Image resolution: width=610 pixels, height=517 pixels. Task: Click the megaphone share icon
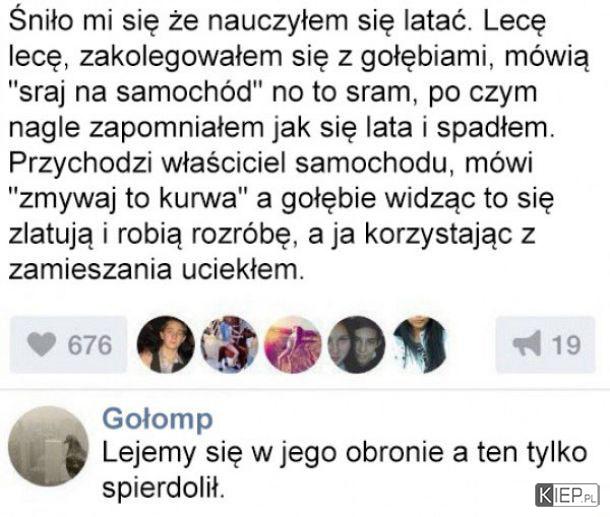tap(527, 343)
